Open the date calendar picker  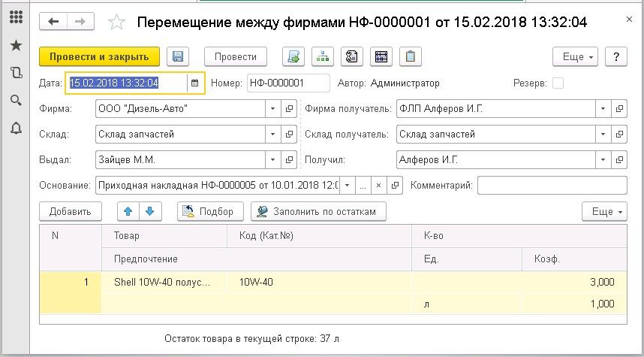tap(194, 83)
